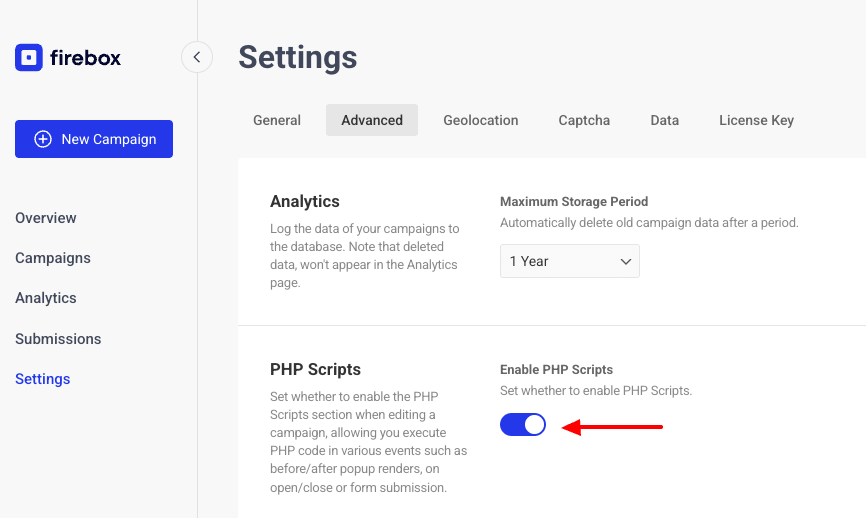866x518 pixels.
Task: Go to the Captcha tab
Action: (584, 120)
